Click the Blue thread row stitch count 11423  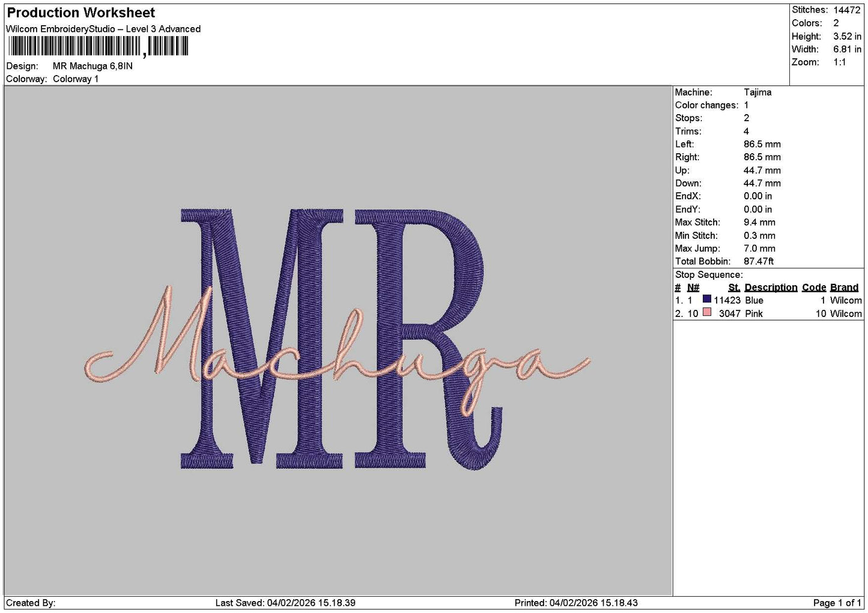[727, 301]
